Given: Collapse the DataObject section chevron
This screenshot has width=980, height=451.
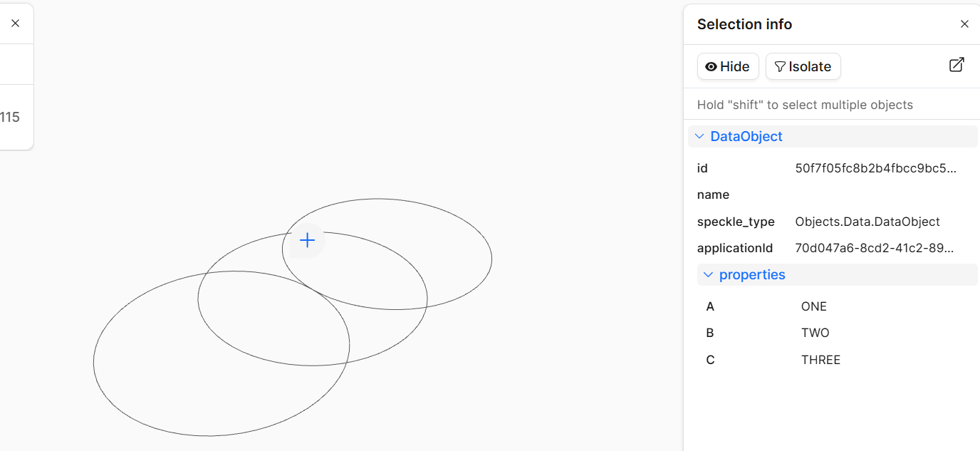Looking at the screenshot, I should click(x=699, y=136).
